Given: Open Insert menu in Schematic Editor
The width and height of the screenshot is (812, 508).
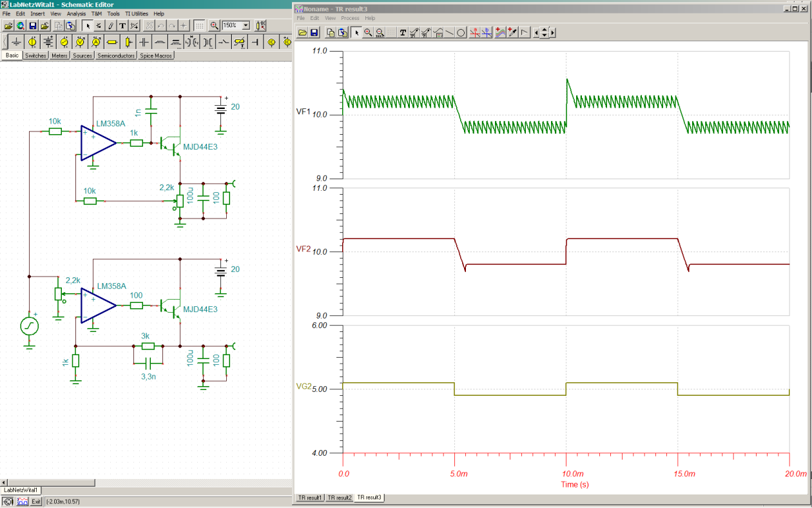Looking at the screenshot, I should (37, 14).
